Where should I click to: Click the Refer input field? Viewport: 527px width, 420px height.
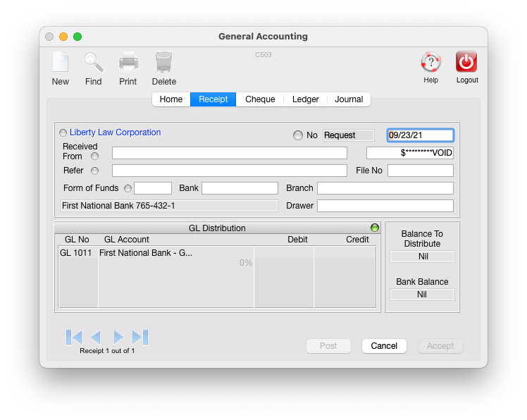pyautogui.click(x=230, y=171)
